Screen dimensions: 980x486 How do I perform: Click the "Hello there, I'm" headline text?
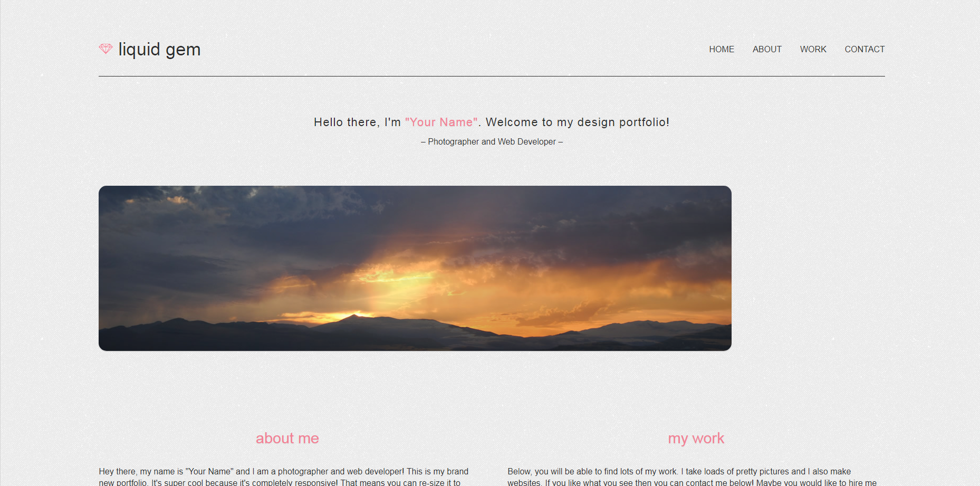coord(357,122)
